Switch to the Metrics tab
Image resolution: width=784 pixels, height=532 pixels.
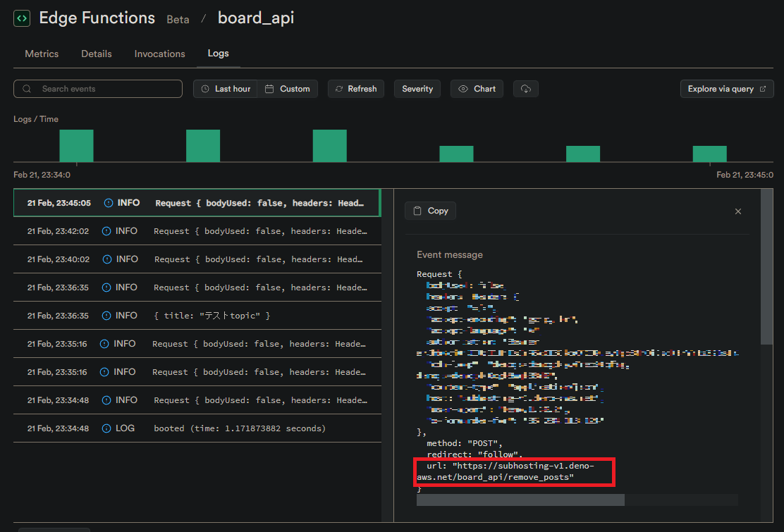(x=42, y=54)
